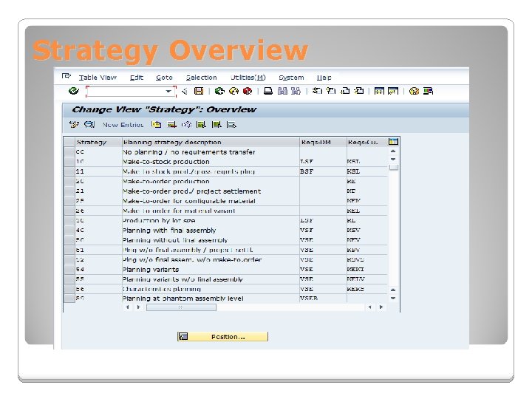Click the select-all corner cell before Strategy header
Screen dimensions: 532x399
tap(69, 142)
